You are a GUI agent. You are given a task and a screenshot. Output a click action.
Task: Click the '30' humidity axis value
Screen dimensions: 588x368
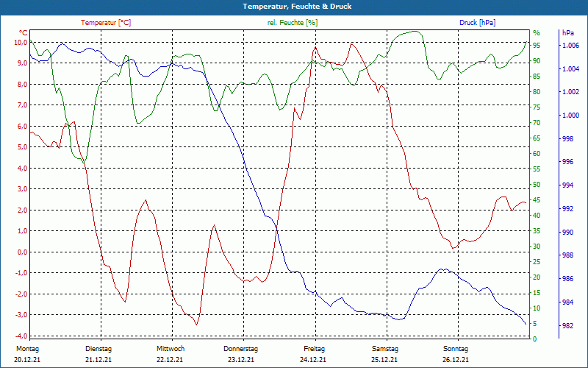pyautogui.click(x=537, y=247)
